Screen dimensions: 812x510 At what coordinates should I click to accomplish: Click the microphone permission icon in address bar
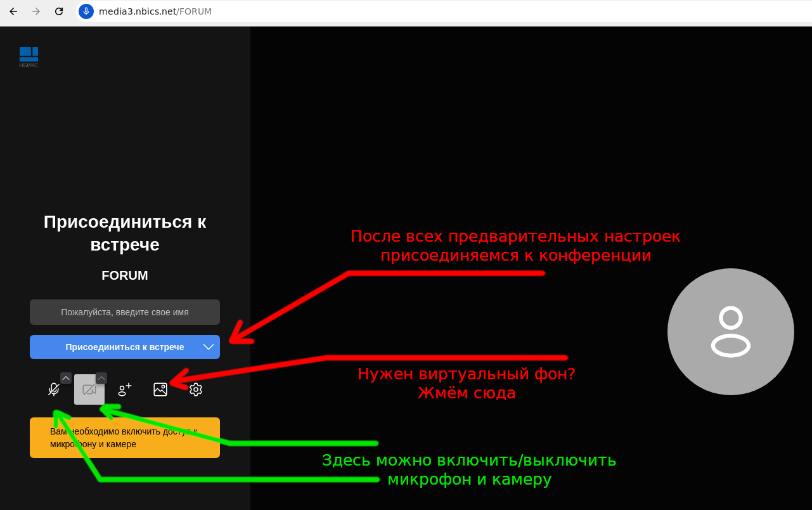pyautogui.click(x=86, y=11)
